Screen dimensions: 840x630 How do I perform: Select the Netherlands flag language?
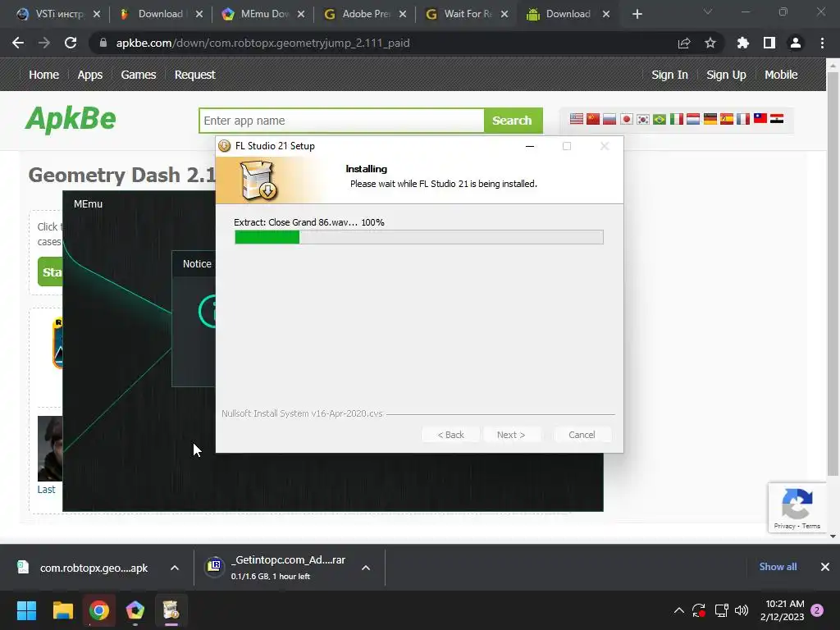(x=693, y=119)
